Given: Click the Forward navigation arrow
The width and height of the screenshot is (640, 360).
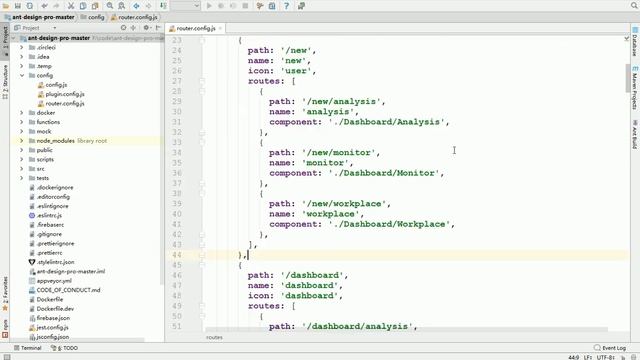Looking at the screenshot, I should (149, 6).
